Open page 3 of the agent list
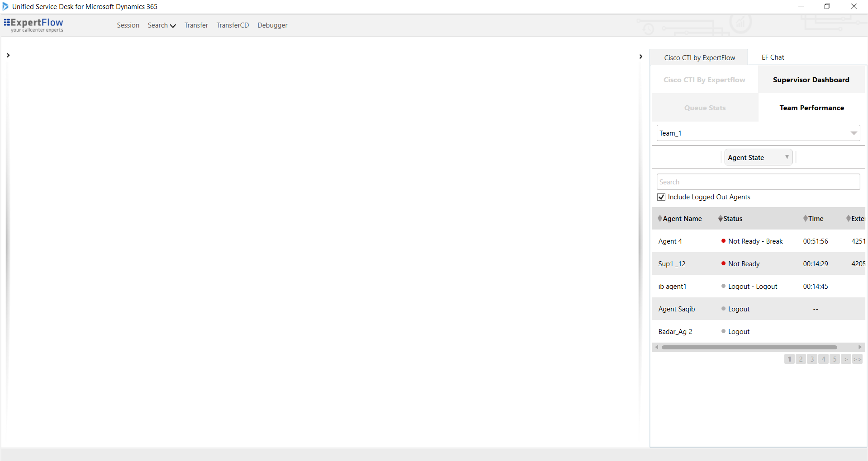The width and height of the screenshot is (868, 461). pyautogui.click(x=812, y=359)
